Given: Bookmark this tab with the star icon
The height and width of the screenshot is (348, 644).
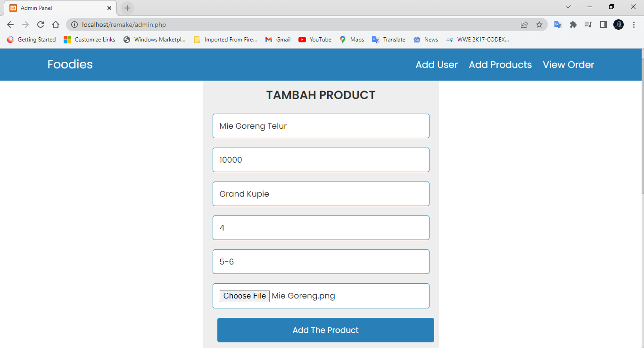Looking at the screenshot, I should (539, 25).
